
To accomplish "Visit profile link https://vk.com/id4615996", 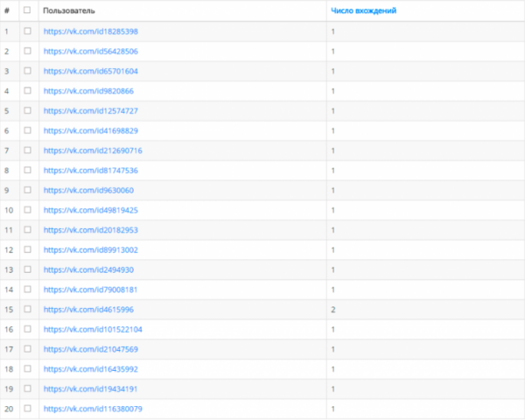I will click(x=88, y=310).
